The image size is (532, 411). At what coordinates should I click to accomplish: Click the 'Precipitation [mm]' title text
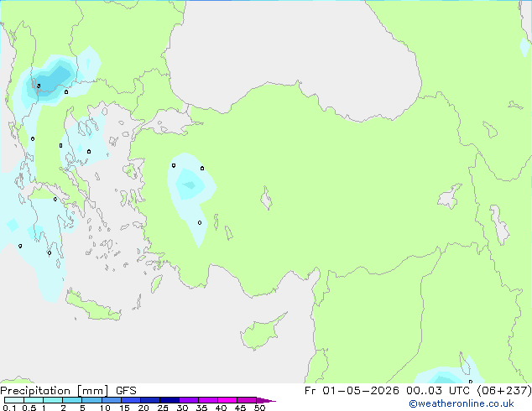point(55,391)
